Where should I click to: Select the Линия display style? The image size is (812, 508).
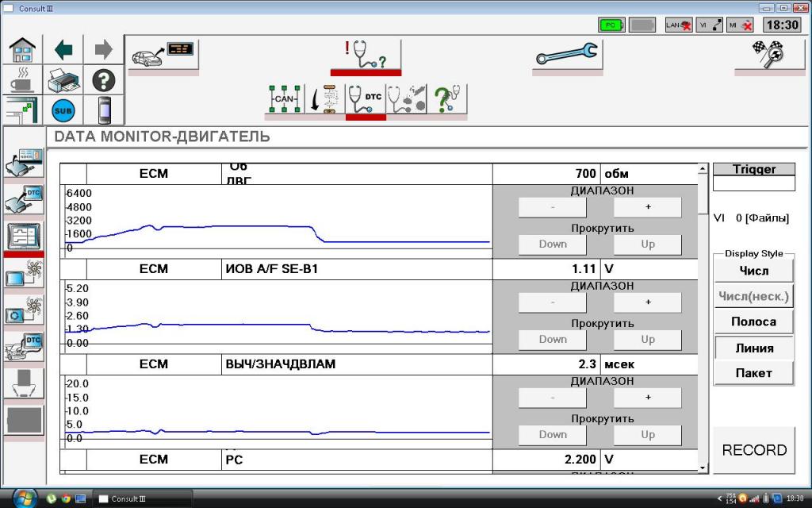(x=753, y=348)
